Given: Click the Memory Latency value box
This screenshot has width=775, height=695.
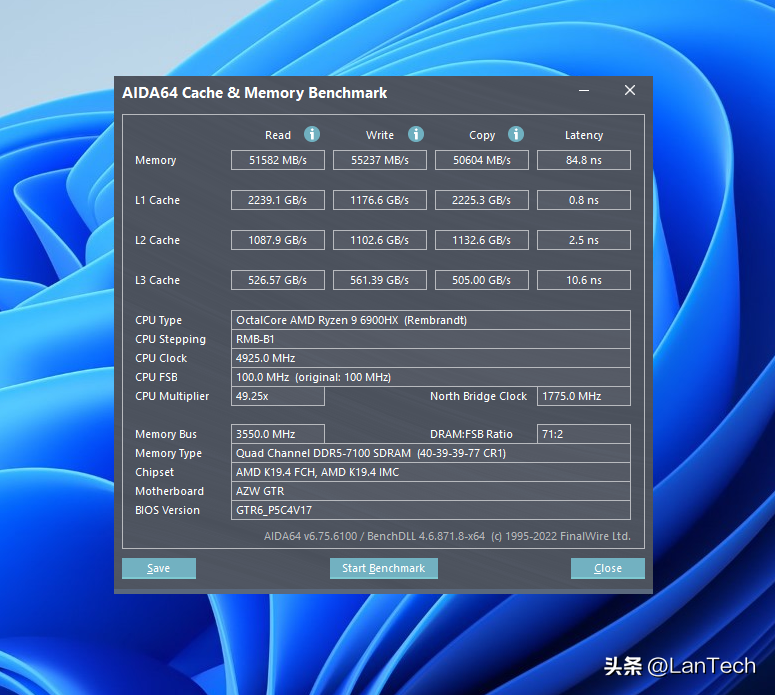Looking at the screenshot, I should 583,160.
